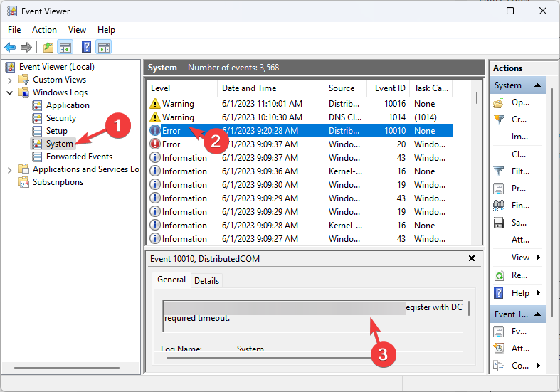
Task: Click the Filter Current Log icon
Action: (x=499, y=171)
